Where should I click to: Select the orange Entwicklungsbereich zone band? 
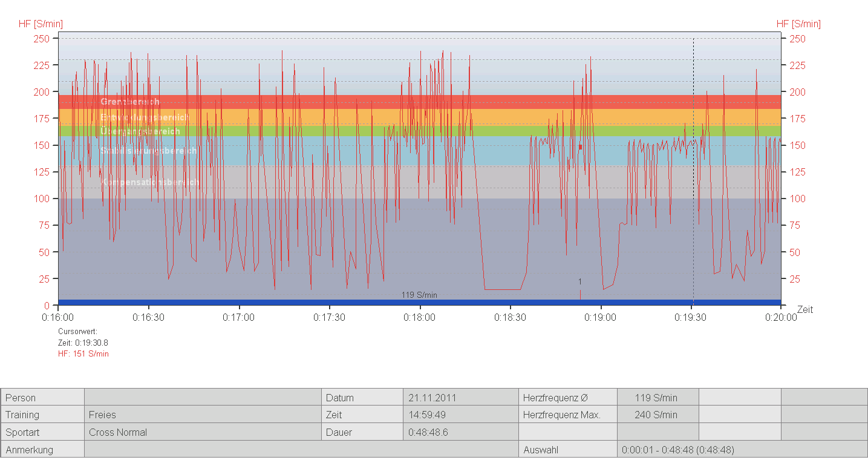click(x=144, y=117)
